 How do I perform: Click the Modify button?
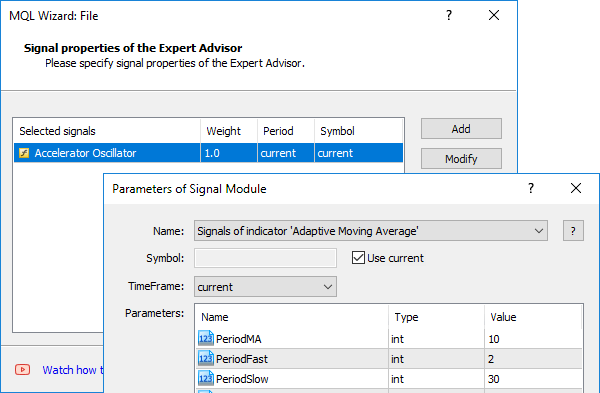[461, 158]
